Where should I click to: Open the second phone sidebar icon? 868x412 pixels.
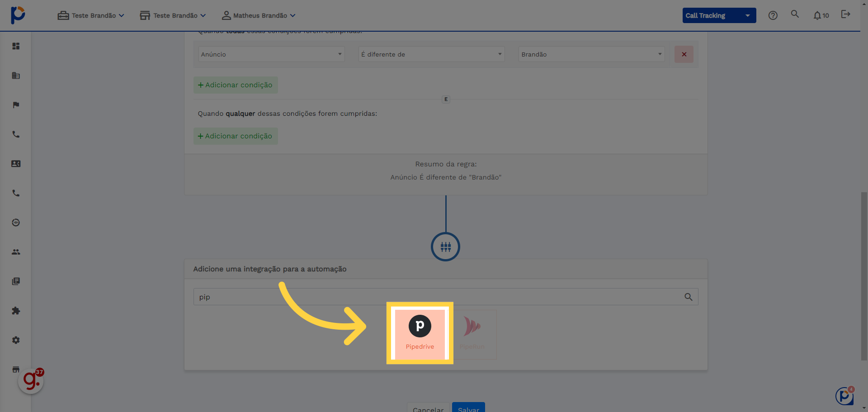(x=16, y=193)
